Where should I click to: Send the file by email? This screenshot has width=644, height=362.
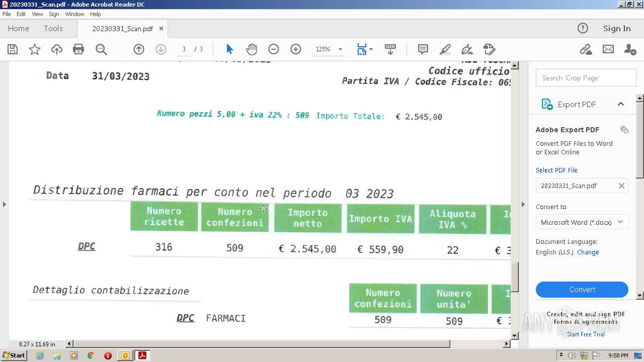click(608, 49)
